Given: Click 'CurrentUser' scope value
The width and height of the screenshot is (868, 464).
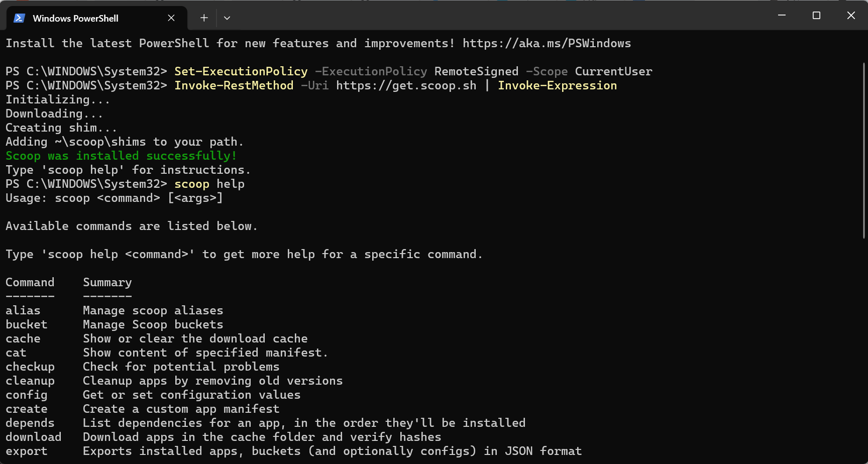Looking at the screenshot, I should tap(614, 71).
